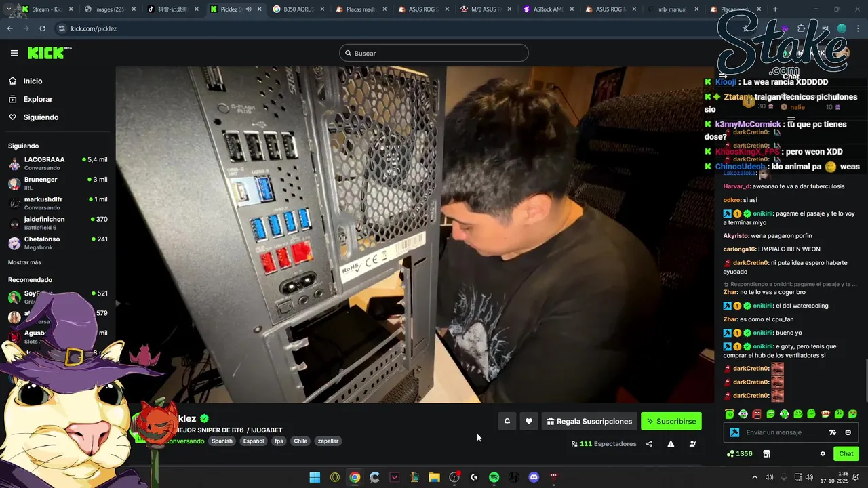Open markushdlfr channel in the sidebar
Screen dimensions: 868x488
[x=58, y=203]
